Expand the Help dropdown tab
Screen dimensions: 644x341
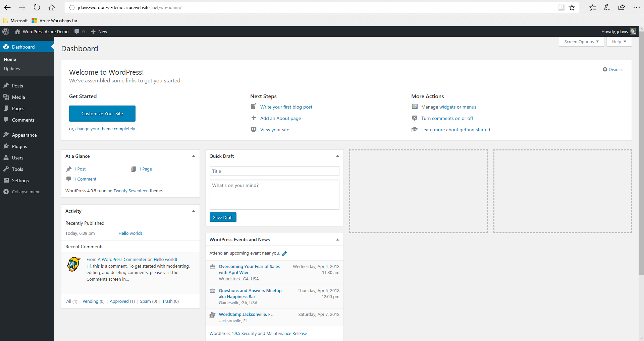coord(619,42)
